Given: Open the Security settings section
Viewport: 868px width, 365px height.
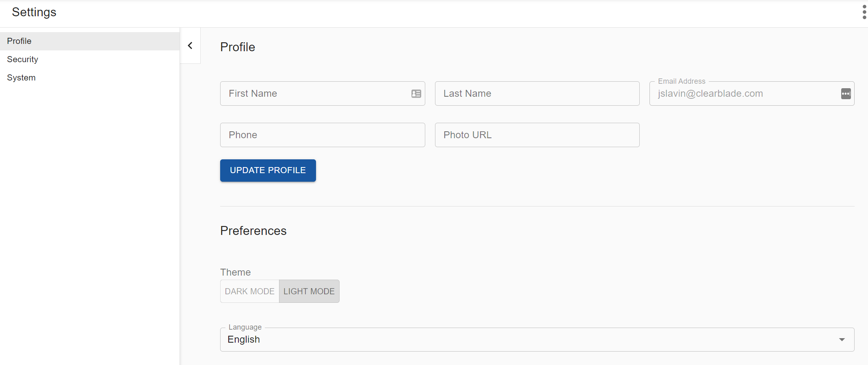Looking at the screenshot, I should tap(22, 59).
